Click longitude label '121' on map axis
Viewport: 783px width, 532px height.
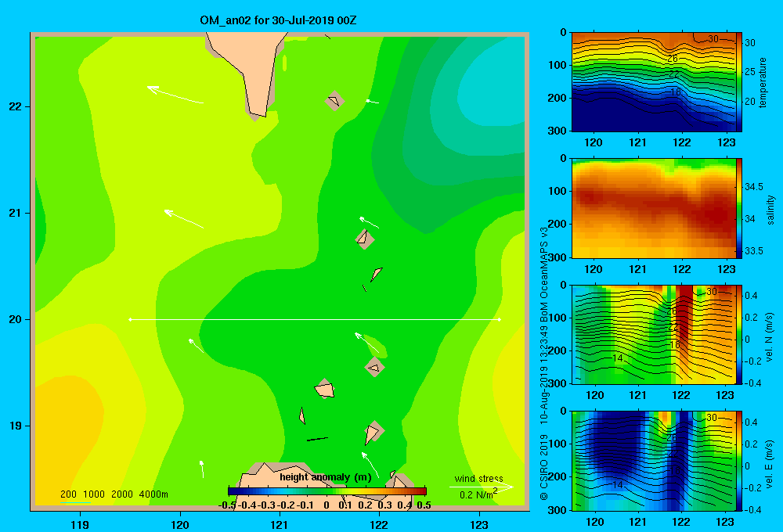280,524
